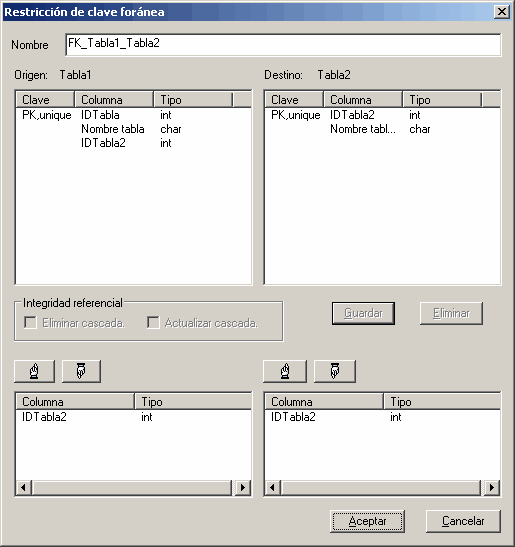Select IDTabla2 row in lower right key list
515x547 pixels.
point(382,417)
